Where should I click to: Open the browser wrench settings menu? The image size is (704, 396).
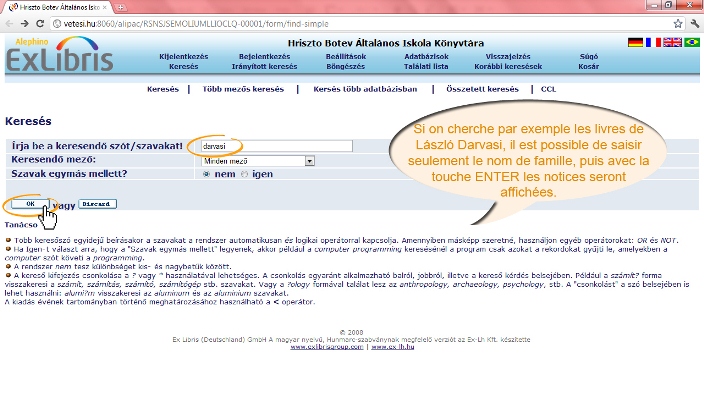(695, 24)
